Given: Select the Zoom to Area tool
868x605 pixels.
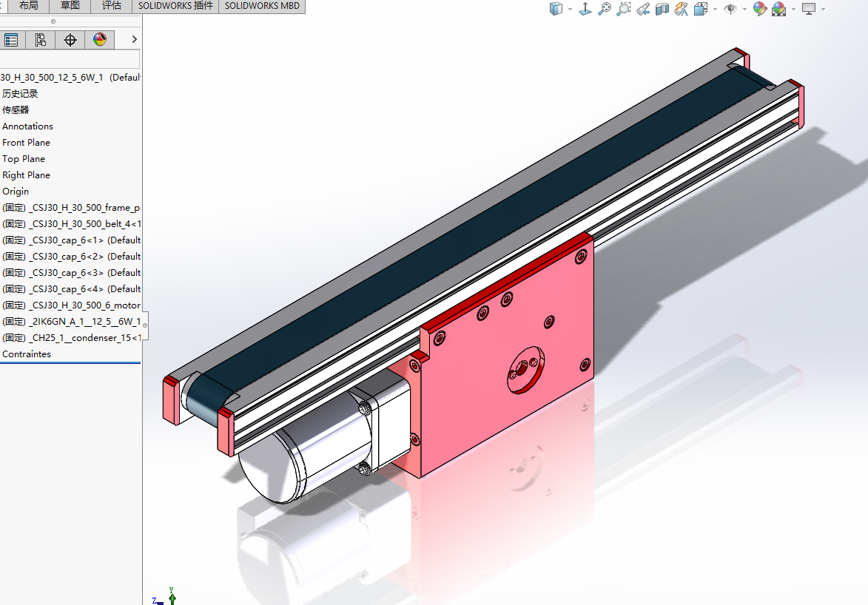Looking at the screenshot, I should click(x=624, y=9).
